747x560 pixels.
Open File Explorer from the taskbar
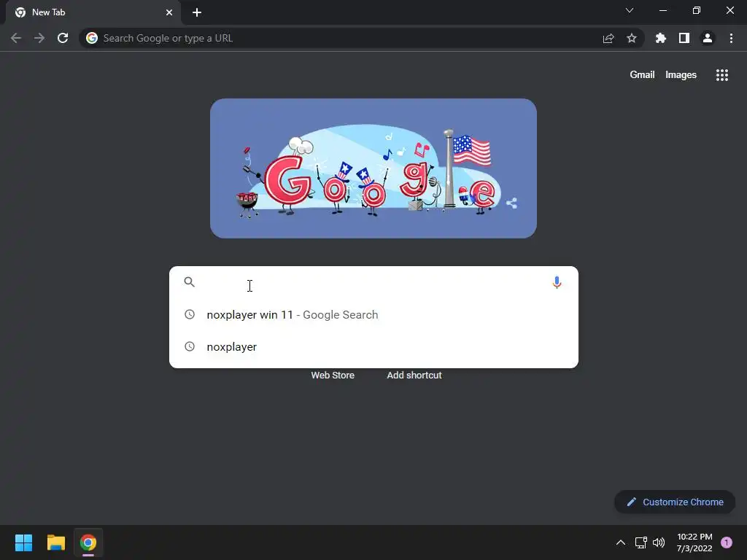point(55,542)
